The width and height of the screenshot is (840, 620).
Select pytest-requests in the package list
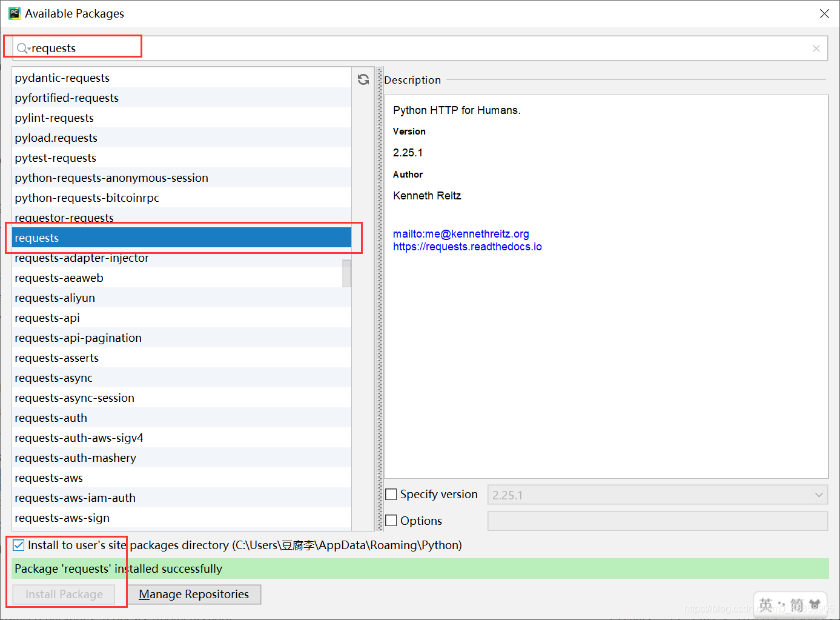56,158
